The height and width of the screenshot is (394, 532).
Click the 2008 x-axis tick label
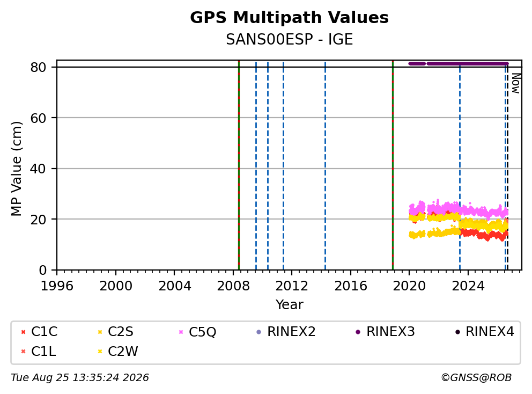pyautogui.click(x=233, y=286)
